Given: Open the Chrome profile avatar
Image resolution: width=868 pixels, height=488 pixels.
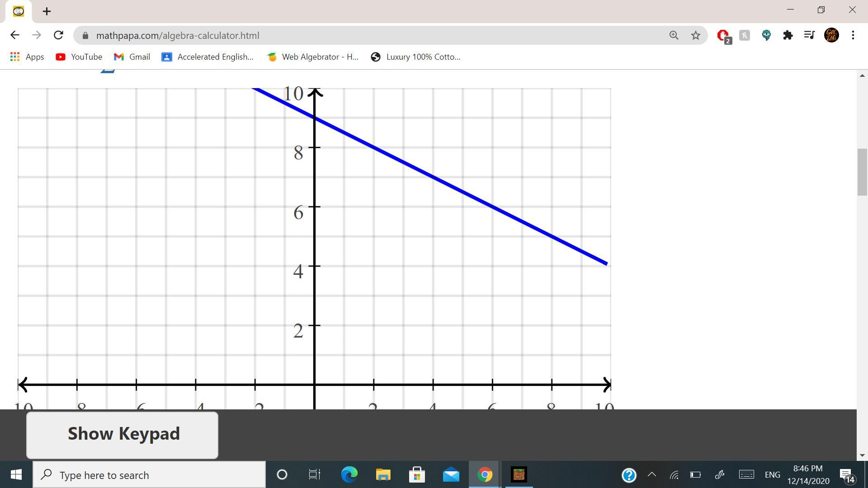Looking at the screenshot, I should [831, 35].
